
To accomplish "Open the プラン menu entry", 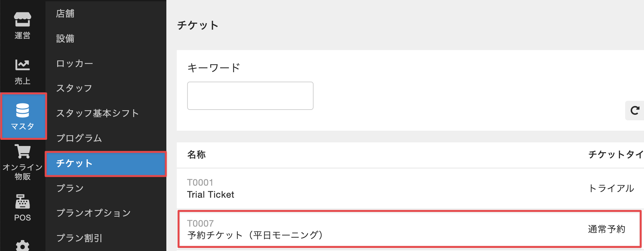I will coord(70,188).
